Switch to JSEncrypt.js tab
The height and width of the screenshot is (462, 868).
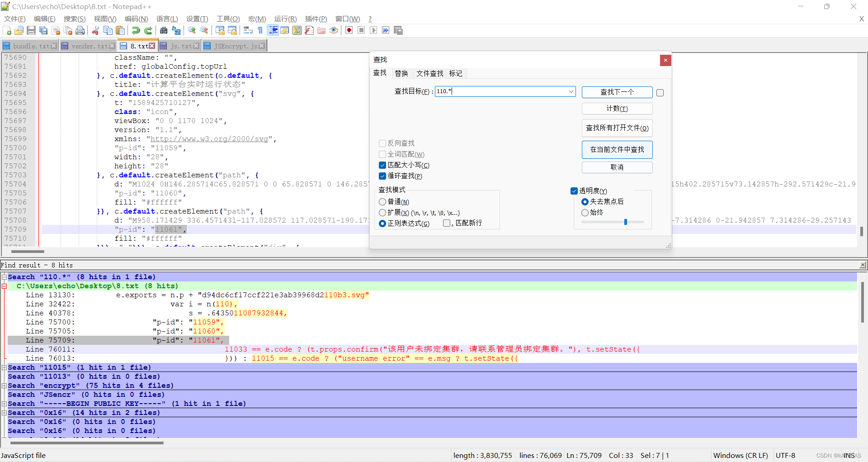click(235, 46)
